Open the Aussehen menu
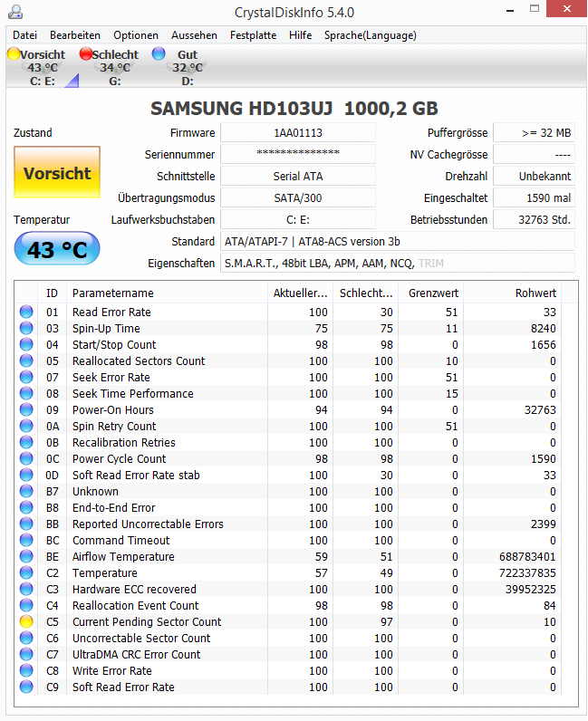Screen dimensions: 588x721 click(x=194, y=35)
